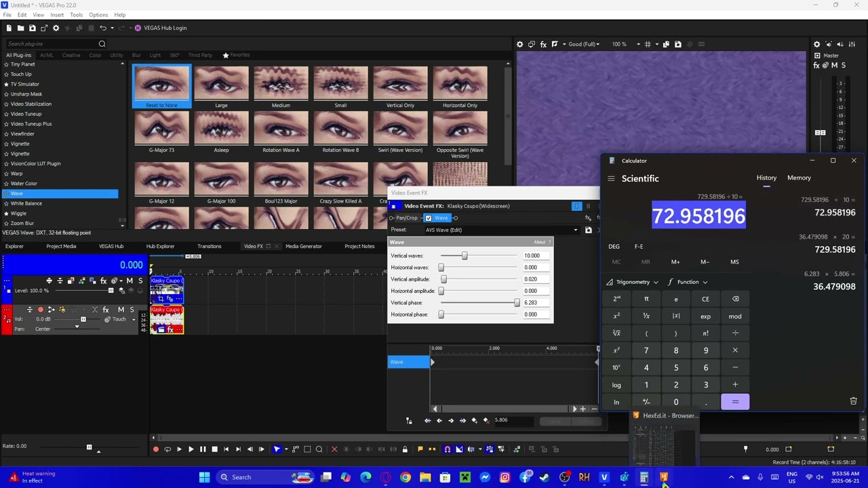Viewport: 868px width, 488px height.
Task: Mute video track 1
Action: click(130, 281)
